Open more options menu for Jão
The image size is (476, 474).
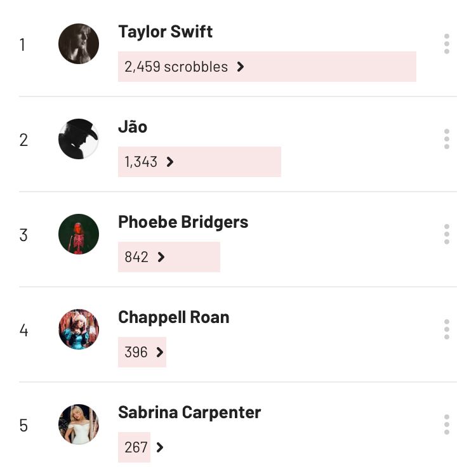click(x=447, y=139)
